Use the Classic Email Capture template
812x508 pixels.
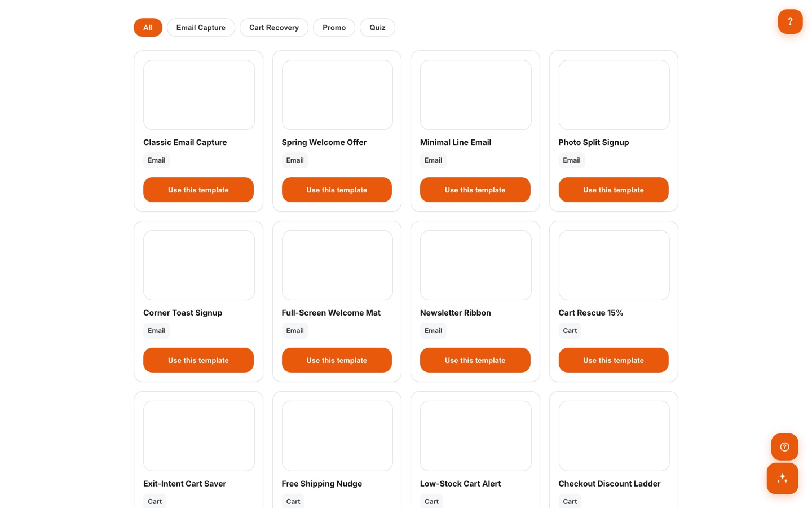(x=198, y=190)
